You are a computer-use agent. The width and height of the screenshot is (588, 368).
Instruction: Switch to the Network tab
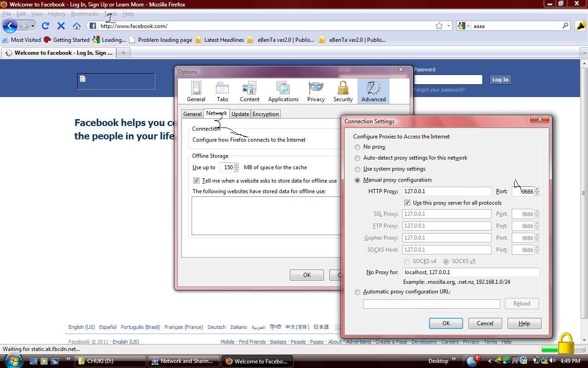(216, 113)
